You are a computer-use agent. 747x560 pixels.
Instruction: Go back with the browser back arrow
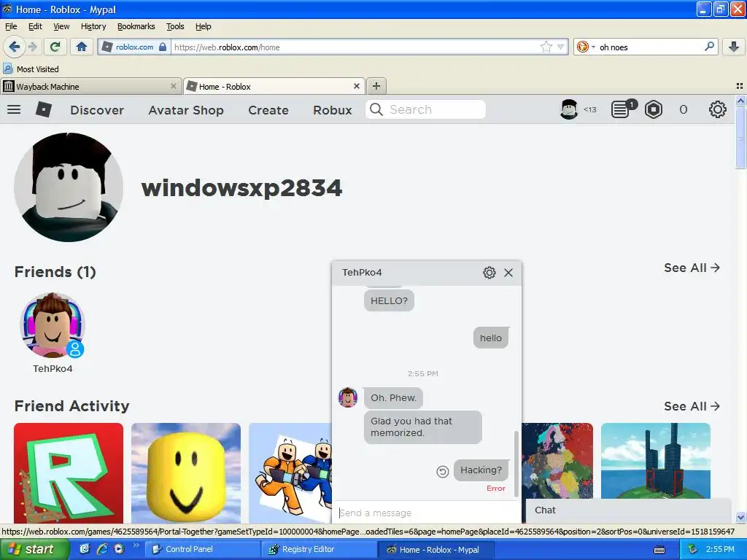tap(14, 47)
